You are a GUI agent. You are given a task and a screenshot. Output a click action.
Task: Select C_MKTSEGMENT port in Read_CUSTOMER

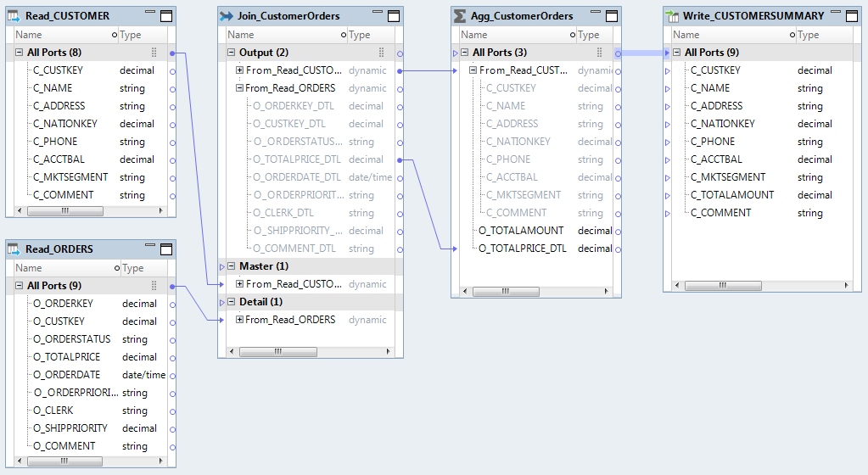coord(70,177)
